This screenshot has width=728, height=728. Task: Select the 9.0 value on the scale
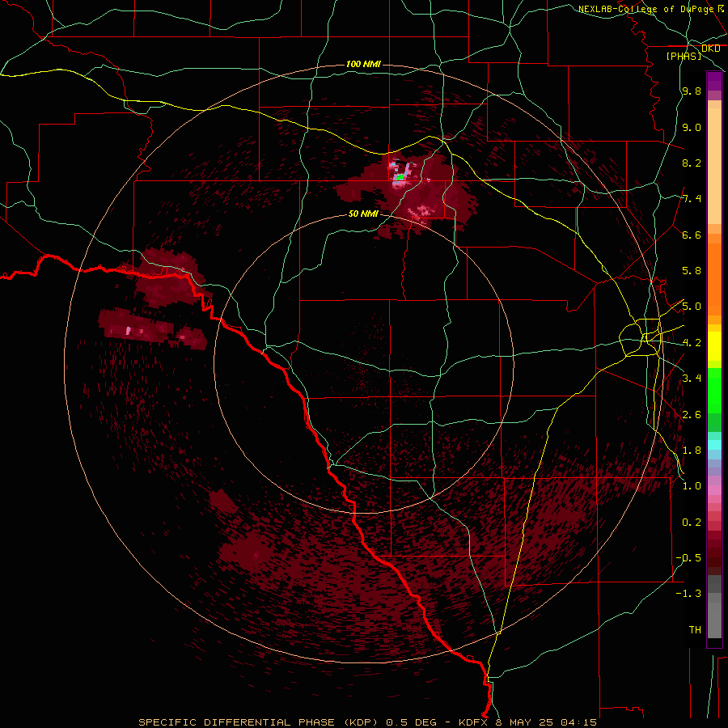pos(692,127)
